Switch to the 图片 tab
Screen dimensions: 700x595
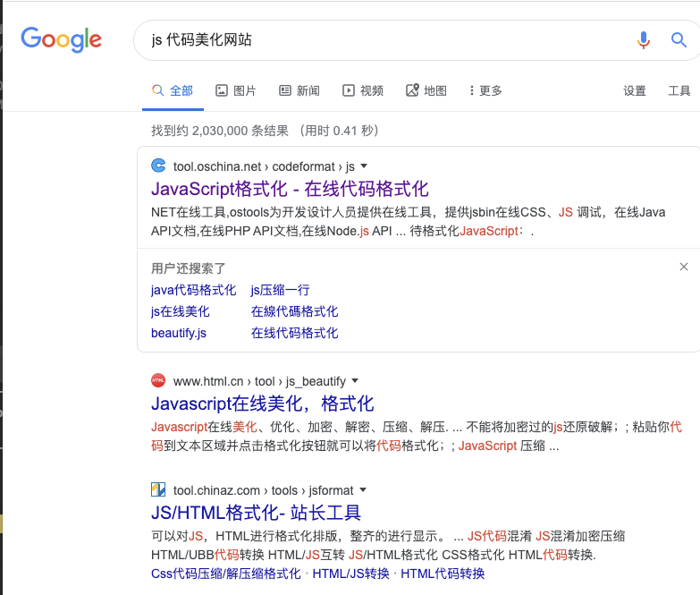click(x=236, y=90)
